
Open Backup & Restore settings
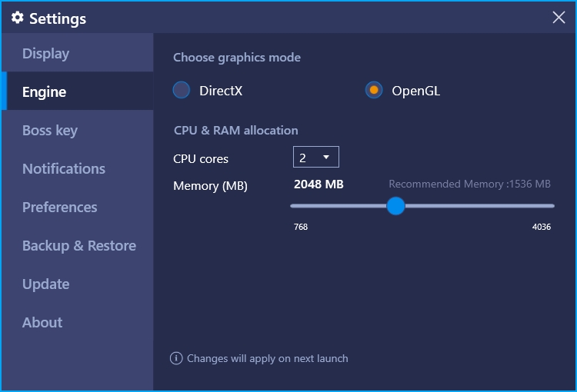(78, 245)
